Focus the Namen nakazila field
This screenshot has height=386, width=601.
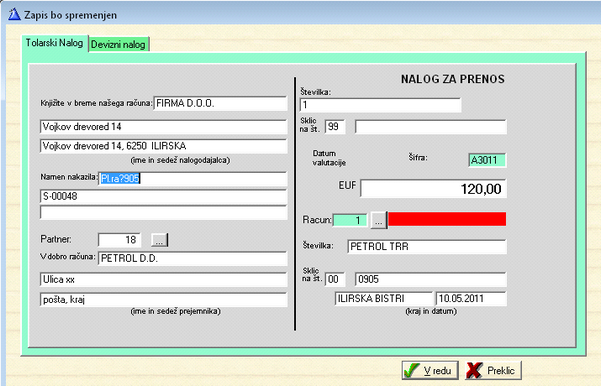click(x=192, y=179)
